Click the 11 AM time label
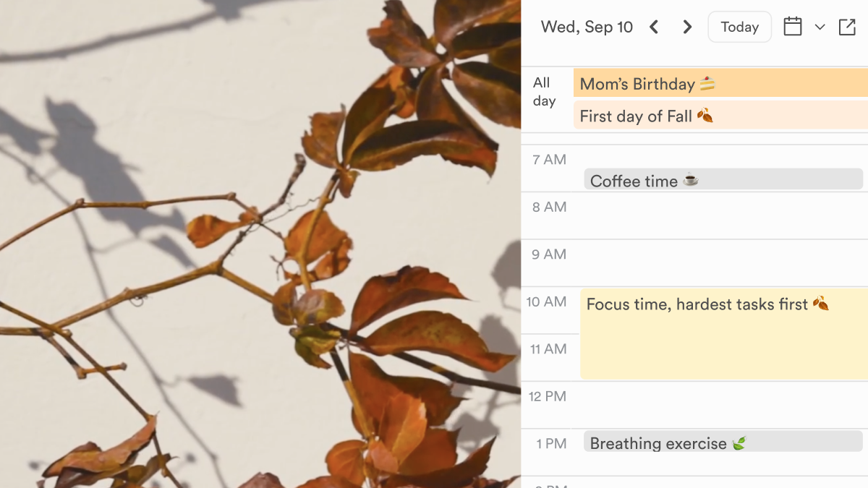868x488 pixels. pos(548,349)
